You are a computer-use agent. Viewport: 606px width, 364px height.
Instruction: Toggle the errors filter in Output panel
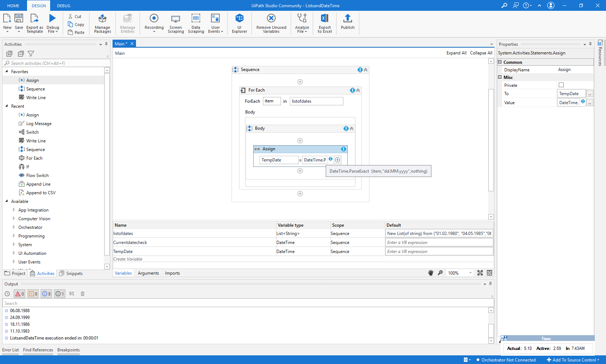coord(19,294)
